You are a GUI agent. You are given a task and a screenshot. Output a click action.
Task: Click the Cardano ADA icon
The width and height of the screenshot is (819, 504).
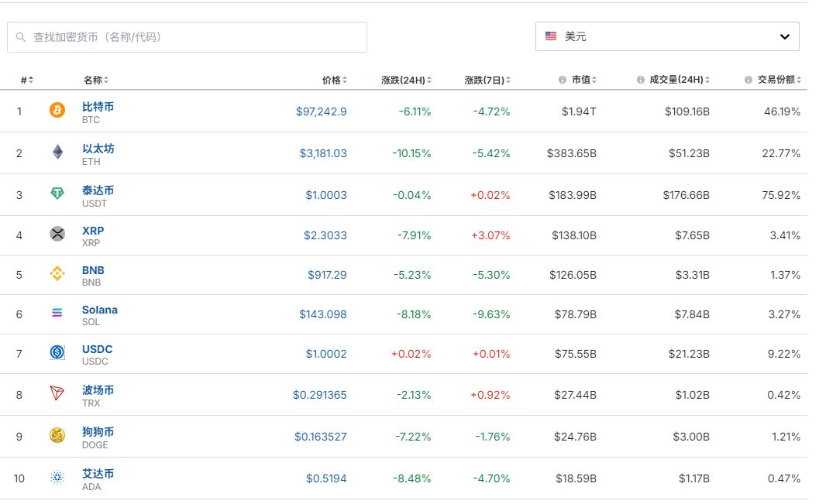tap(57, 478)
